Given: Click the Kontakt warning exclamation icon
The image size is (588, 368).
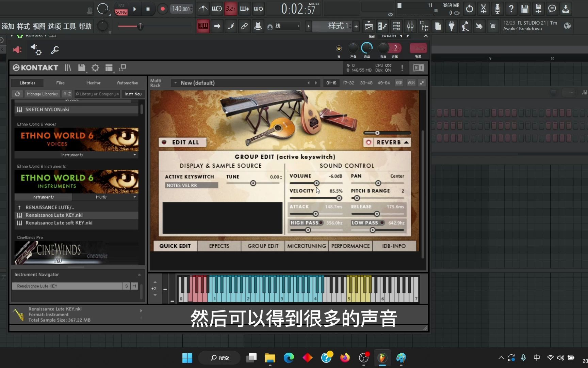Looking at the screenshot, I should [402, 67].
